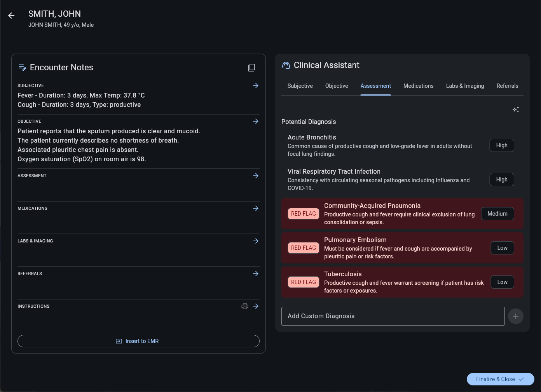This screenshot has width=541, height=392.
Task: Select the Objective tab in Clinical Assistant
Action: coord(337,86)
